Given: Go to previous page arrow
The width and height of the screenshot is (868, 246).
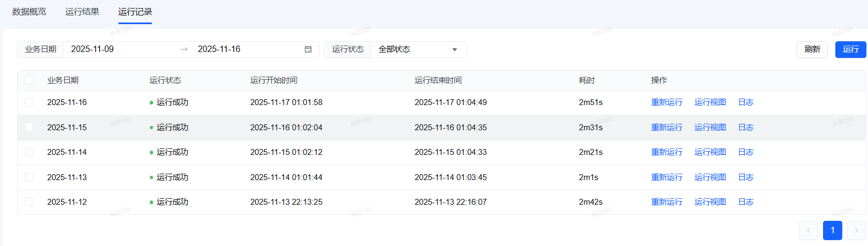Looking at the screenshot, I should point(809,230).
